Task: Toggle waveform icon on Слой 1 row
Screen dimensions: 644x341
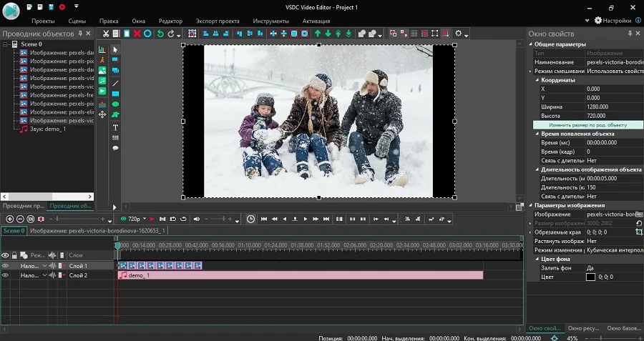Action: 52,266
